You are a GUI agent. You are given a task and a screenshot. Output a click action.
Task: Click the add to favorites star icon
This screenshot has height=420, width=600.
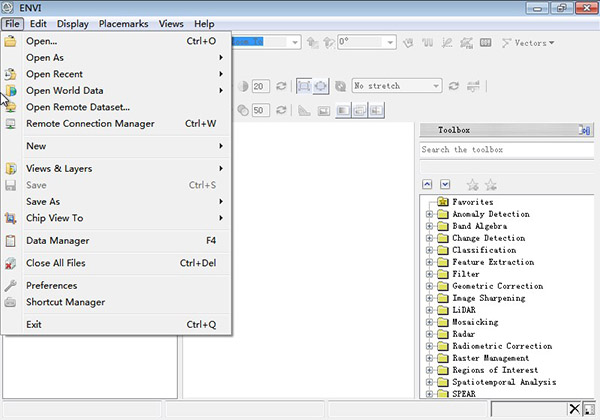[x=473, y=185]
